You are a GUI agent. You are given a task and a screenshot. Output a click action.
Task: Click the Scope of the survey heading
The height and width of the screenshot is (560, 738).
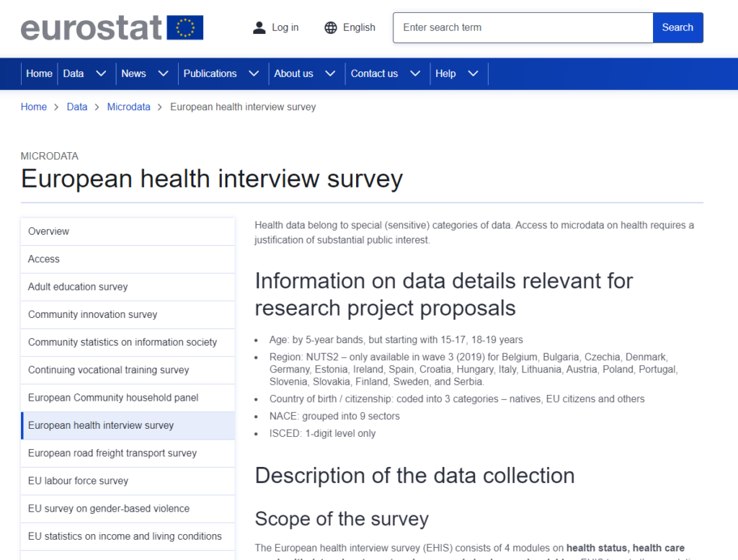(342, 519)
